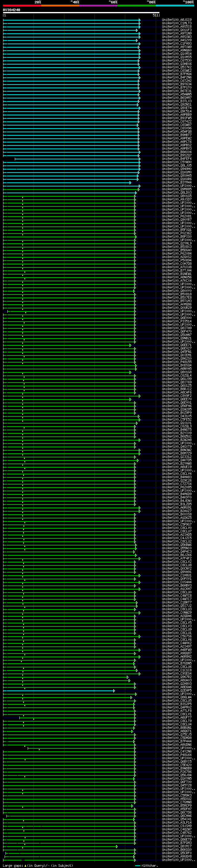Open entry UniRef100_B7FMQ4
Viewport: 197px width, 868px height.
177,74
